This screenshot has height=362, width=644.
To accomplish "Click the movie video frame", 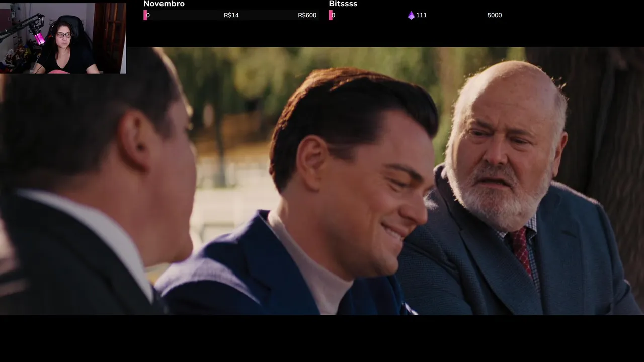I will coord(322,181).
